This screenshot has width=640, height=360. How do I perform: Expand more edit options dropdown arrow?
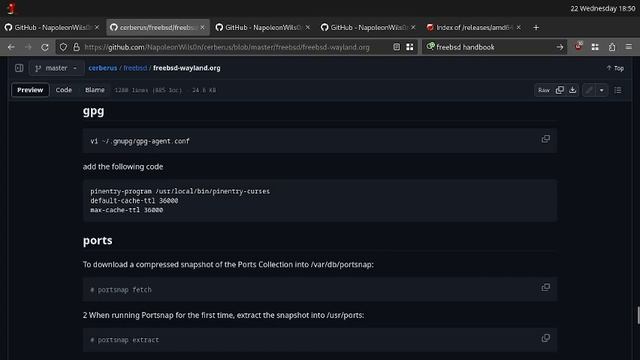602,90
